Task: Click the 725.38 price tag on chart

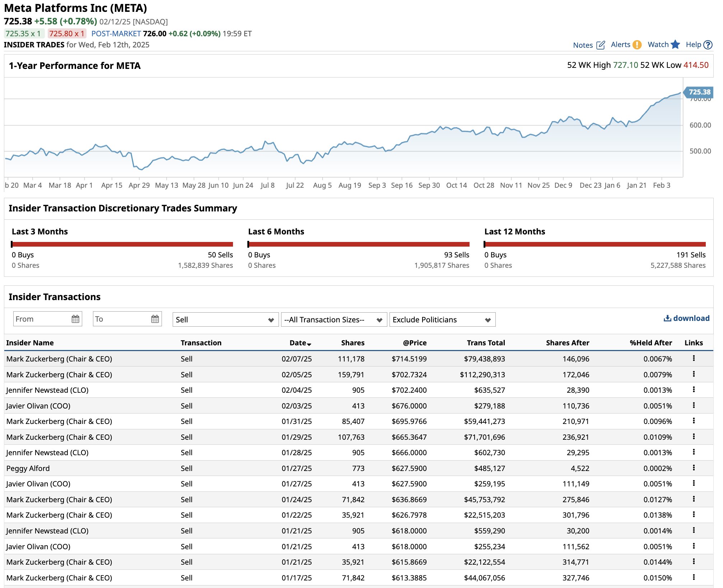Action: [x=698, y=92]
